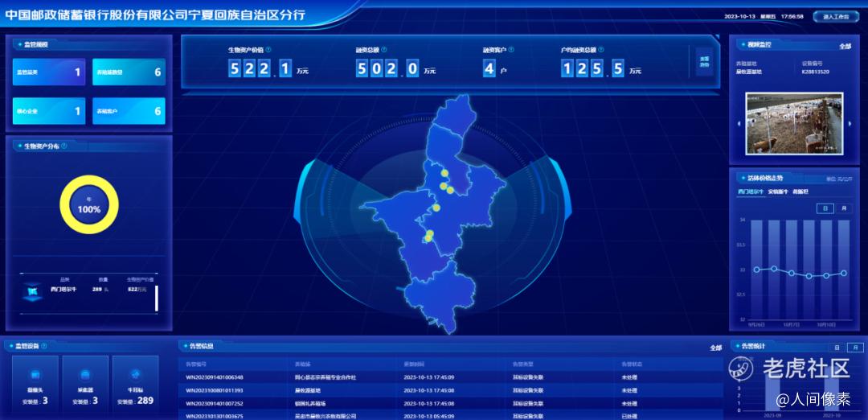The height and width of the screenshot is (420, 868).
Task: Click the 核心企业 card showing 1
Action: click(x=49, y=111)
